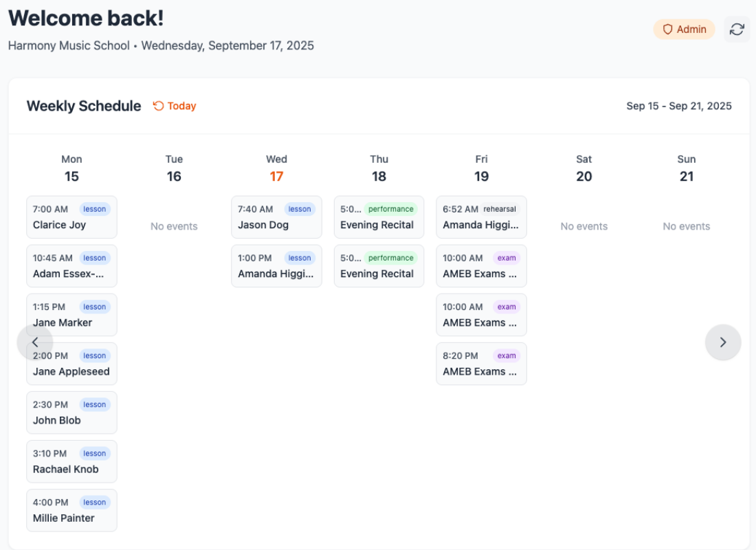Open the Millie Painter lesson card
This screenshot has width=756, height=550.
pos(71,510)
